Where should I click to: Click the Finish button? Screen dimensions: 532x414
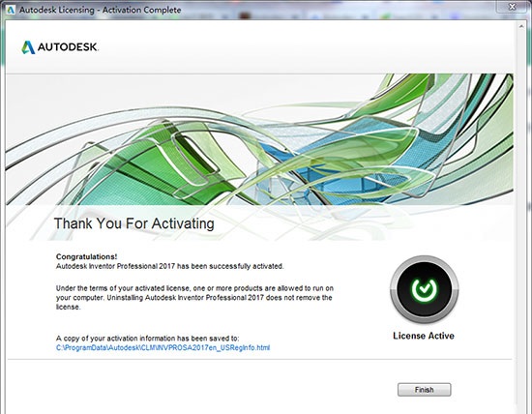(424, 390)
